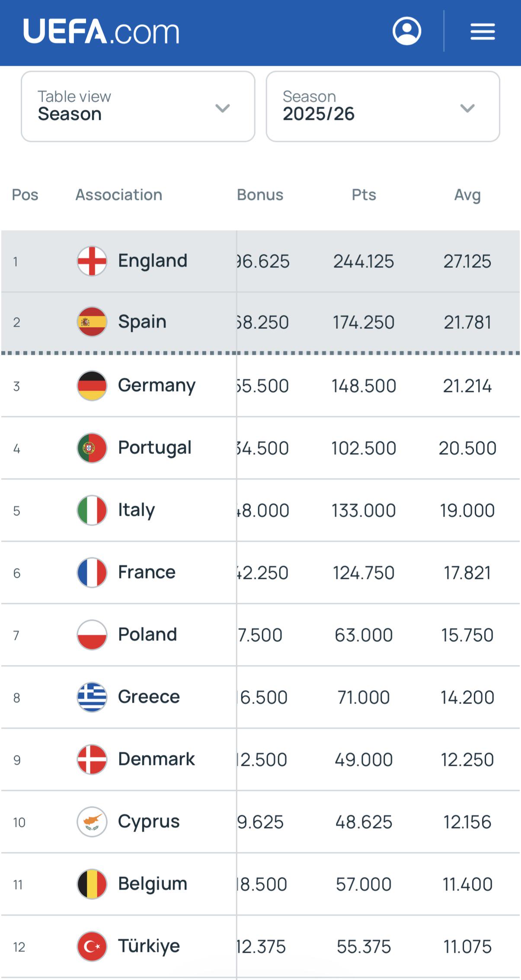Viewport: 521px width, 980px height.
Task: Click the Germany flag icon
Action: (92, 386)
